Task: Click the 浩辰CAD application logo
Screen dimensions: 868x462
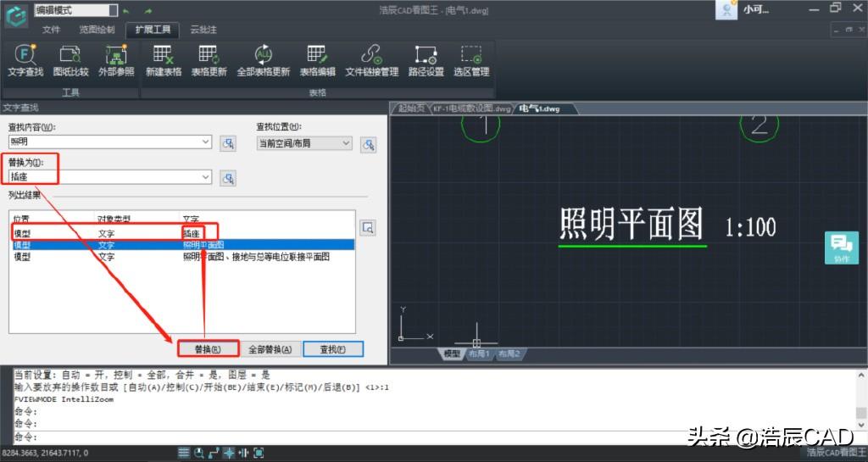Action: pos(16,15)
